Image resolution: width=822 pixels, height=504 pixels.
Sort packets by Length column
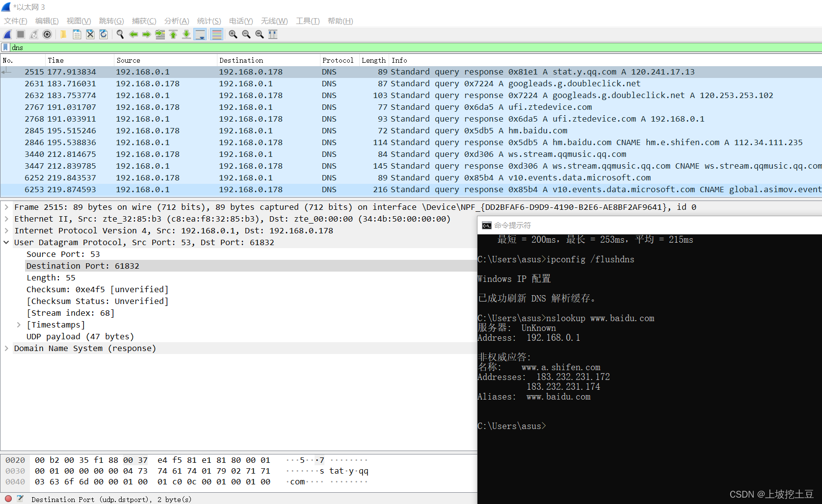pos(374,60)
